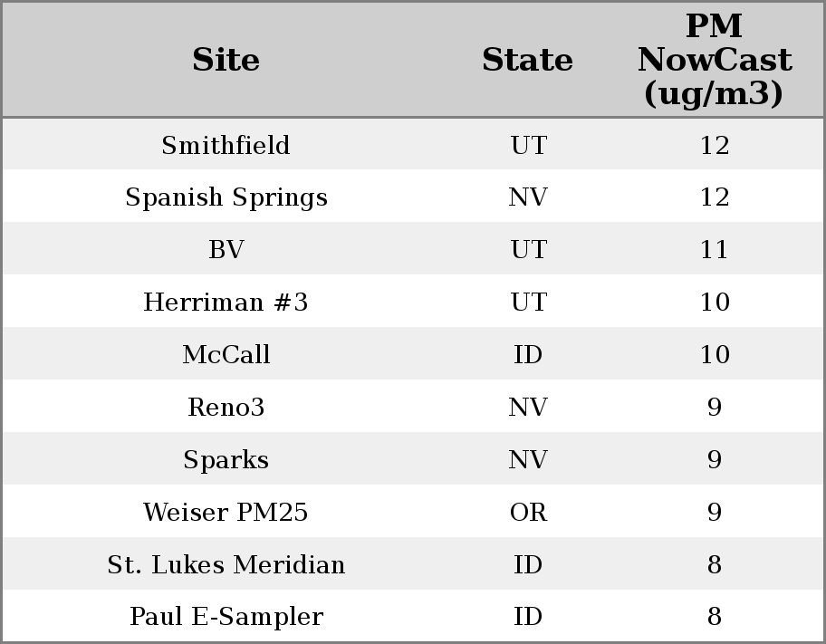The height and width of the screenshot is (644, 826).
Task: Click the State column header
Action: 527,60
